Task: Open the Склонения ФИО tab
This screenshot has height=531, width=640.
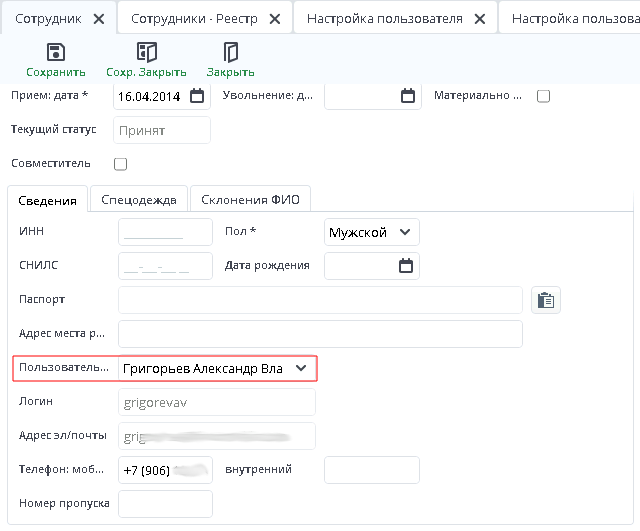Action: [250, 200]
